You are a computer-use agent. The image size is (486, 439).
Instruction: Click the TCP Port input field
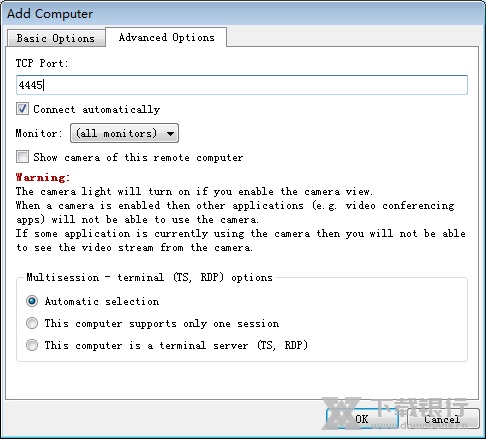(242, 85)
